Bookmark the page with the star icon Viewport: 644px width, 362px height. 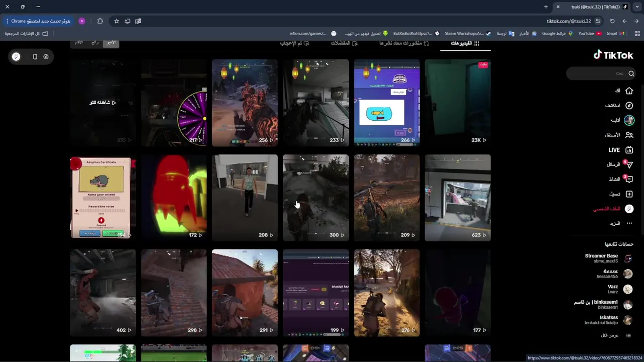coord(116,21)
